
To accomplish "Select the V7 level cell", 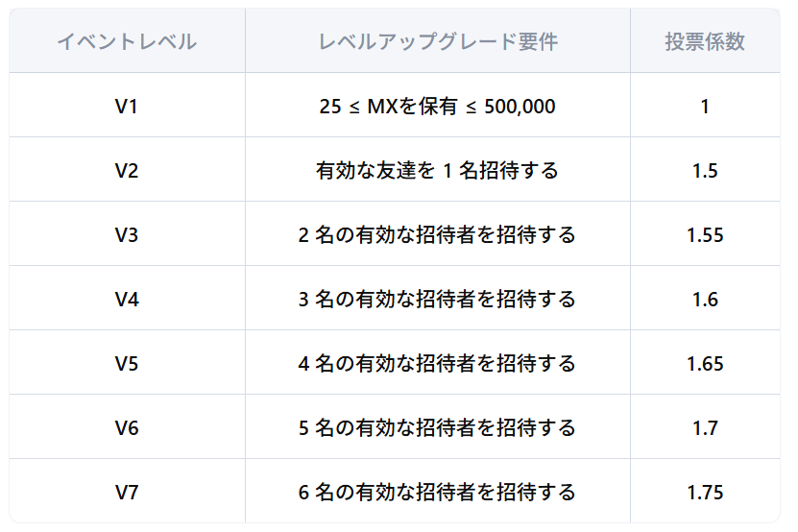I will click(127, 493).
